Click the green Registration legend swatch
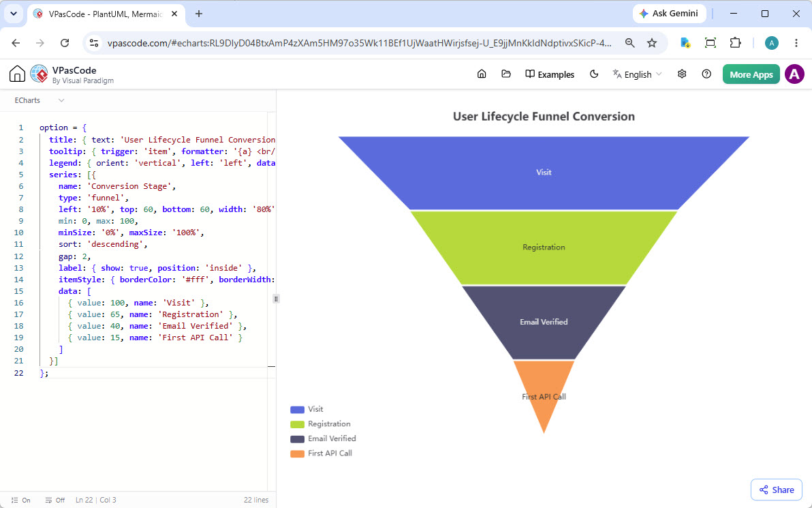This screenshot has width=812, height=508. (297, 424)
